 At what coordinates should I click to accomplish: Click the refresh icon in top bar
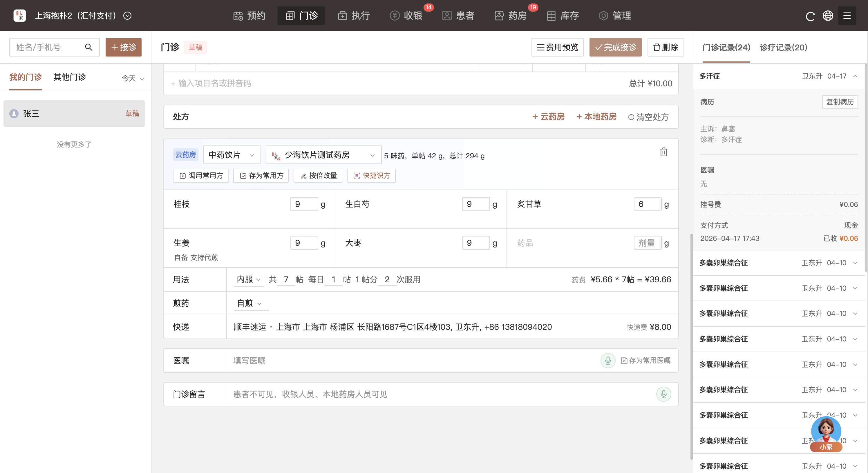[x=810, y=16]
